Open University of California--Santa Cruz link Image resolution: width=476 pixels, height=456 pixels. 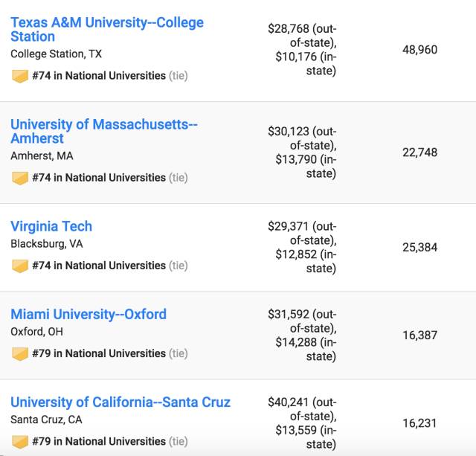point(120,402)
